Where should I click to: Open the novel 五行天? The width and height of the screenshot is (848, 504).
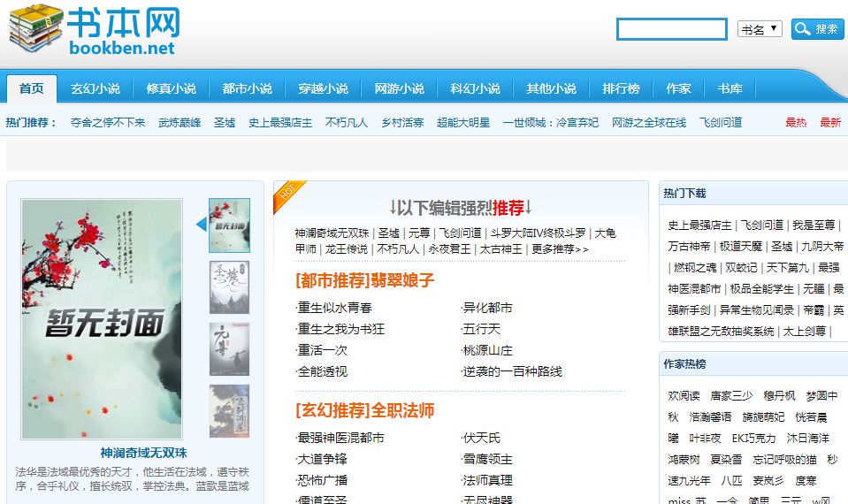coord(481,329)
